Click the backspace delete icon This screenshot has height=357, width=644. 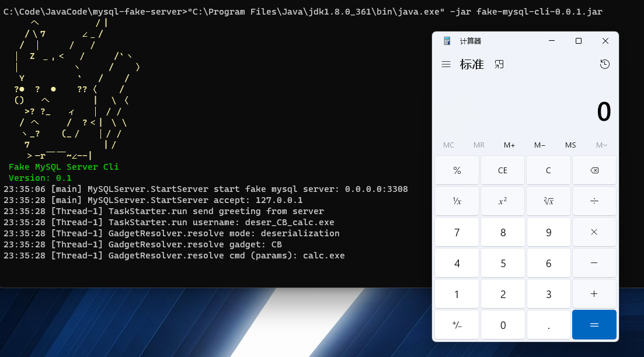pos(594,170)
